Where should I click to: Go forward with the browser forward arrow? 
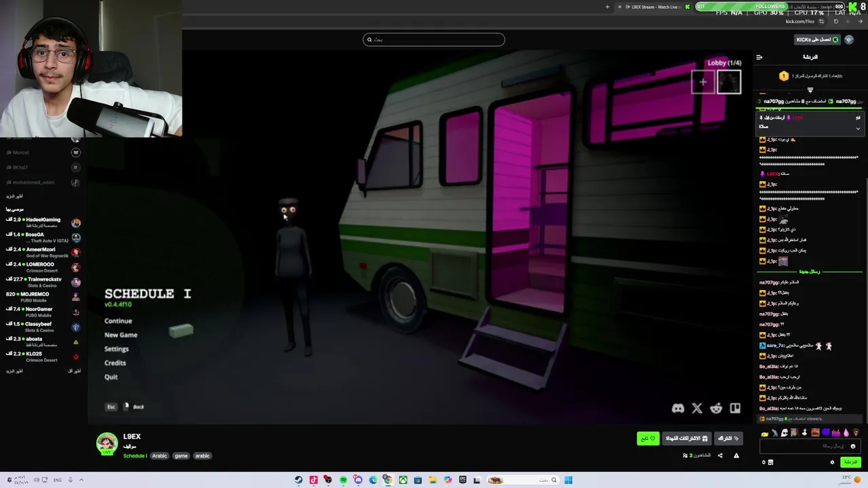click(x=848, y=21)
